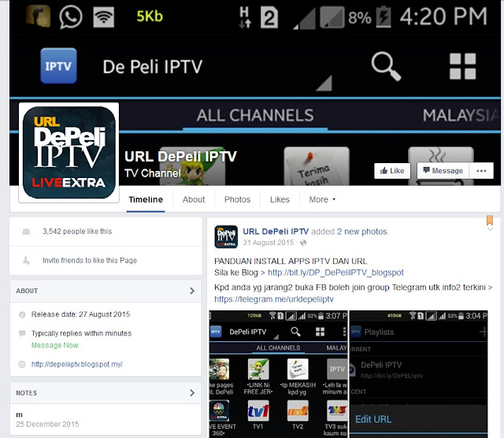
Task: Open the note titled m
Action: 19,414
